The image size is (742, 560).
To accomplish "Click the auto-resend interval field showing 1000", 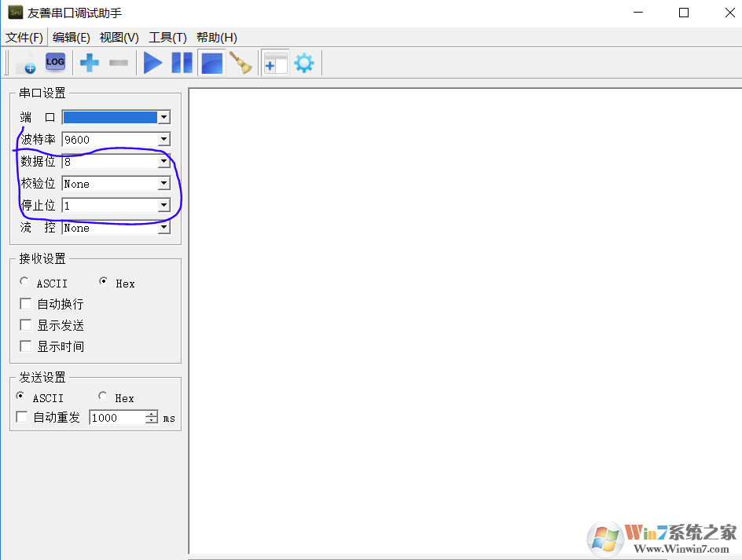I will [x=116, y=418].
